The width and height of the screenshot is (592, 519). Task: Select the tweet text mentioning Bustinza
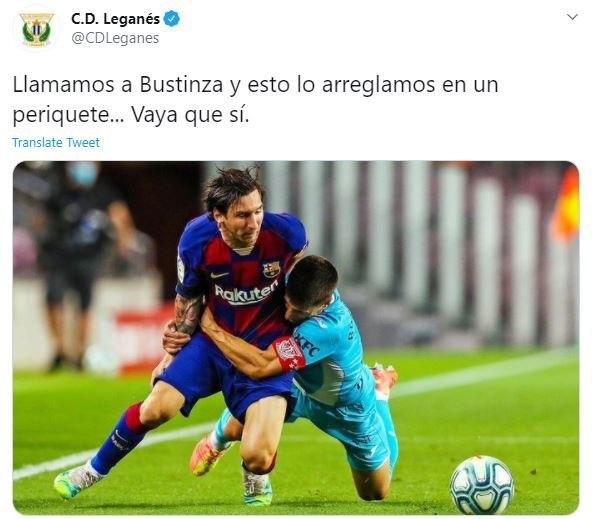point(256,100)
